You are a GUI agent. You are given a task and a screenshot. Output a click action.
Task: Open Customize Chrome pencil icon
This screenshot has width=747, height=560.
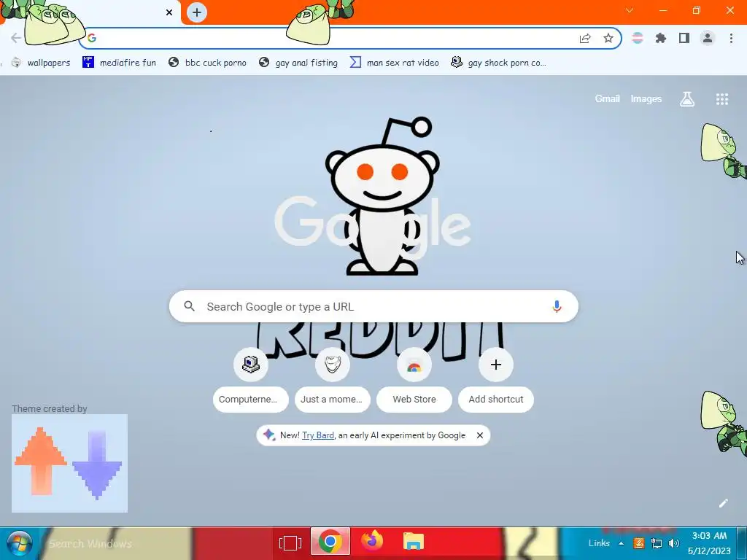[723, 503]
